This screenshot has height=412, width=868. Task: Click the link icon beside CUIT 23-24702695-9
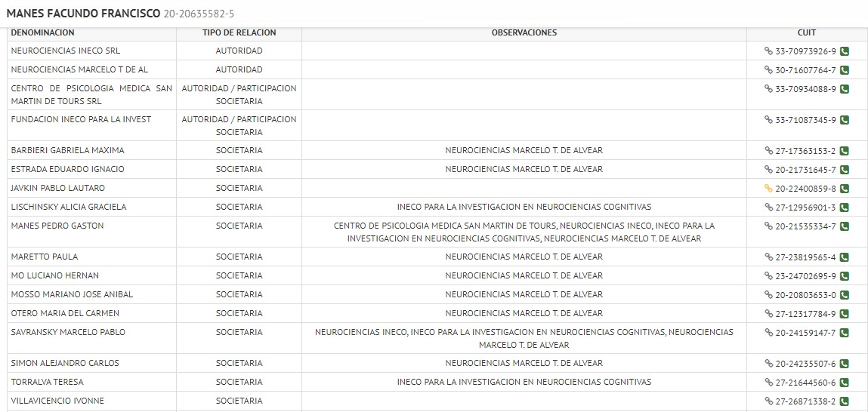pos(768,275)
